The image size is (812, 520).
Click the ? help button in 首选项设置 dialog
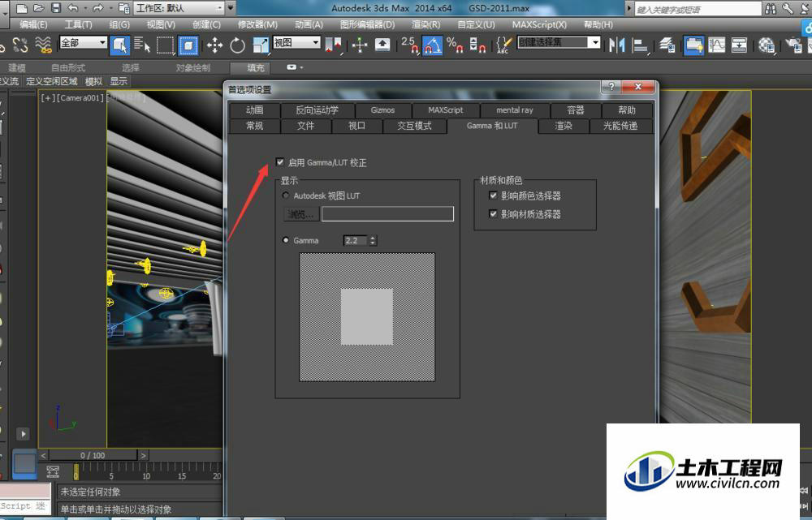coord(611,87)
